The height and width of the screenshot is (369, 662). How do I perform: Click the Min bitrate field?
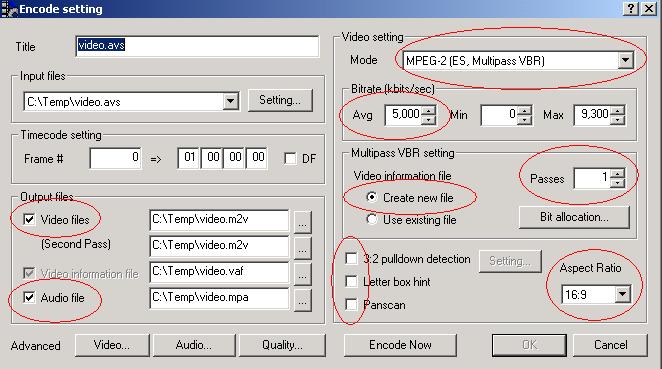pos(499,114)
